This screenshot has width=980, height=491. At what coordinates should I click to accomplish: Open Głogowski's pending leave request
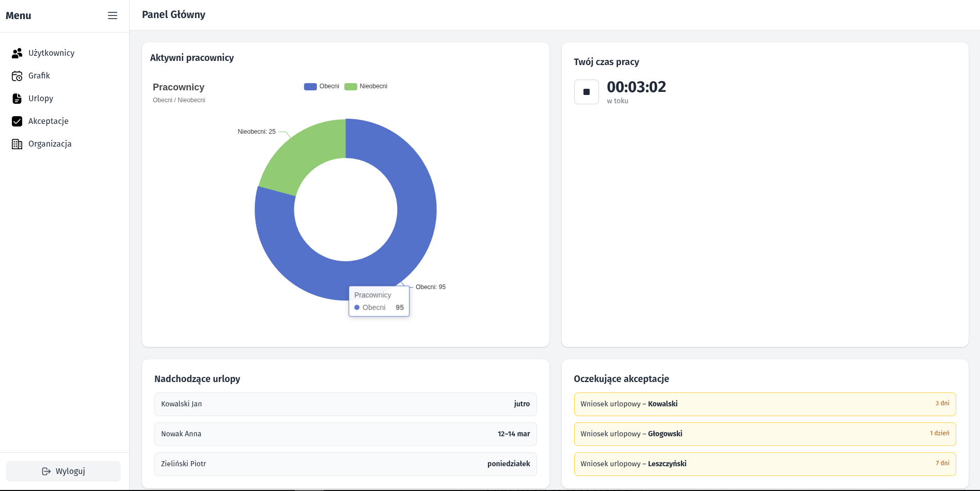[764, 434]
